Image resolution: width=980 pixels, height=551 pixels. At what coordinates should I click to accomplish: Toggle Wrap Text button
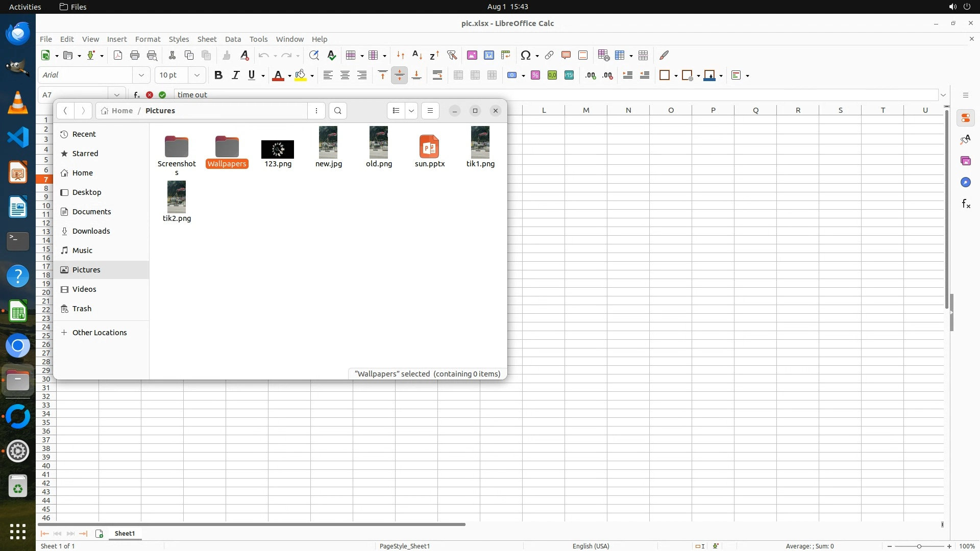(437, 75)
